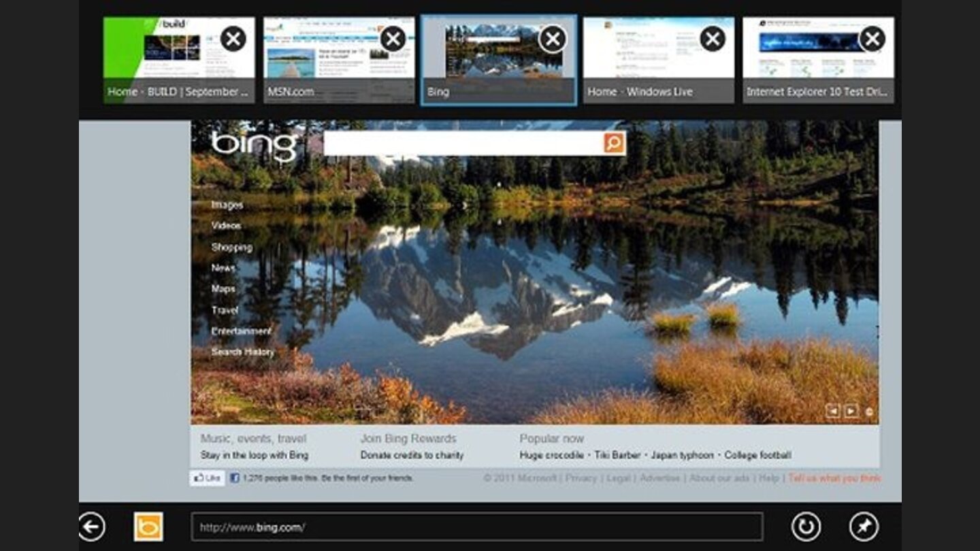
Task: Click the previous image arrow on Bing background
Action: point(832,409)
